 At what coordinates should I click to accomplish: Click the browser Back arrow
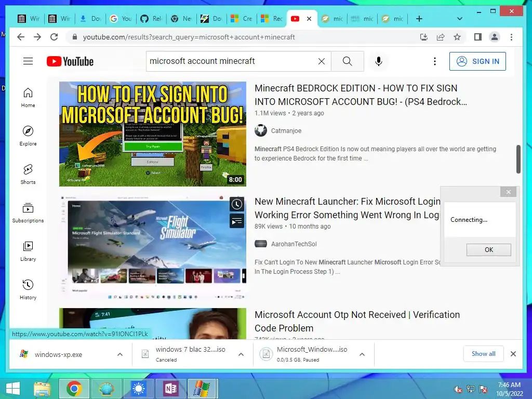pyautogui.click(x=21, y=37)
